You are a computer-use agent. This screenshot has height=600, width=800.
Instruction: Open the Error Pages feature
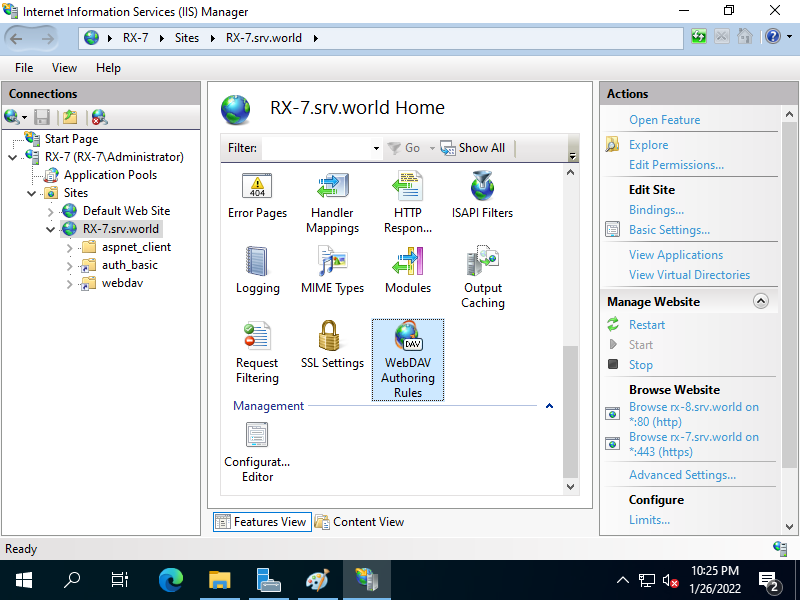click(257, 200)
